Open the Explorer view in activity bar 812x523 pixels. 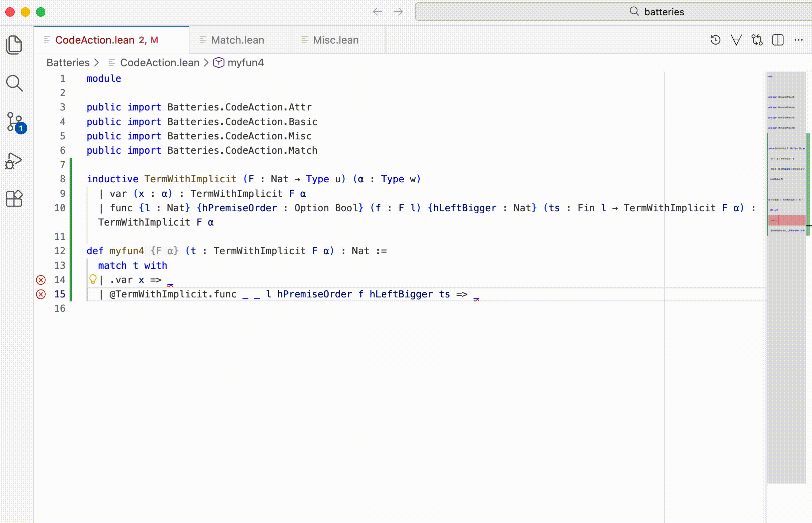point(14,45)
